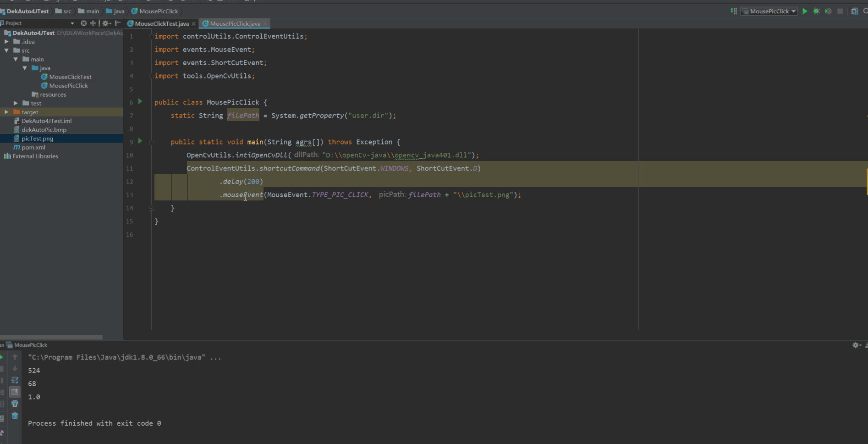Click fold end marker at line 14
The height and width of the screenshot is (444, 868).
click(x=151, y=208)
